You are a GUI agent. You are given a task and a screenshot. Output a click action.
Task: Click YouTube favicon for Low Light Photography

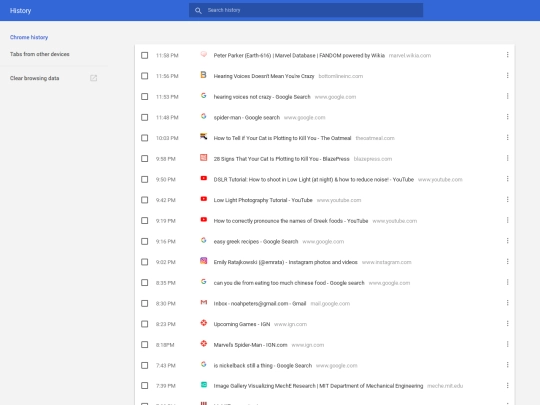(x=204, y=199)
